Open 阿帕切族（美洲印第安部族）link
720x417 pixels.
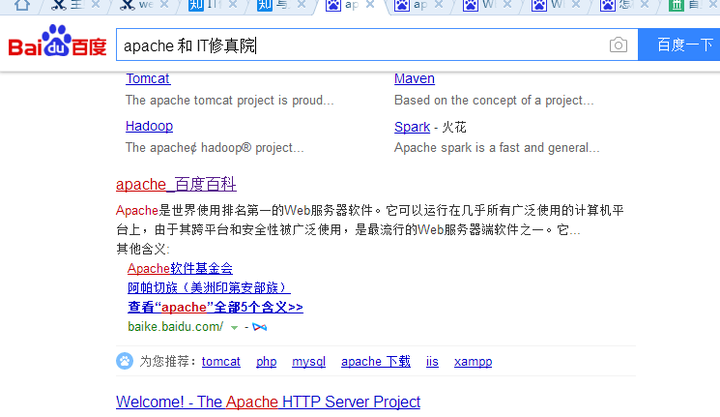(208, 287)
